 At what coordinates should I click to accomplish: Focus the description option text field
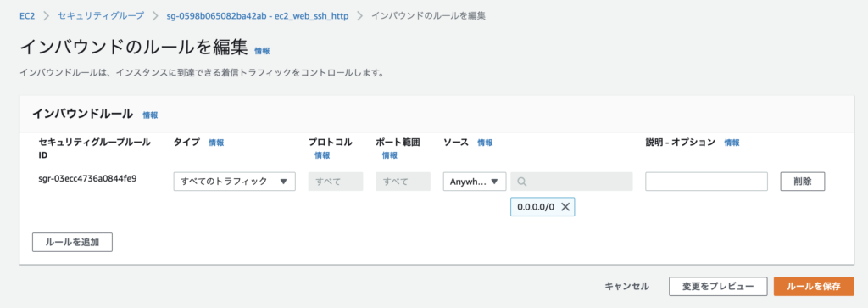coord(706,182)
